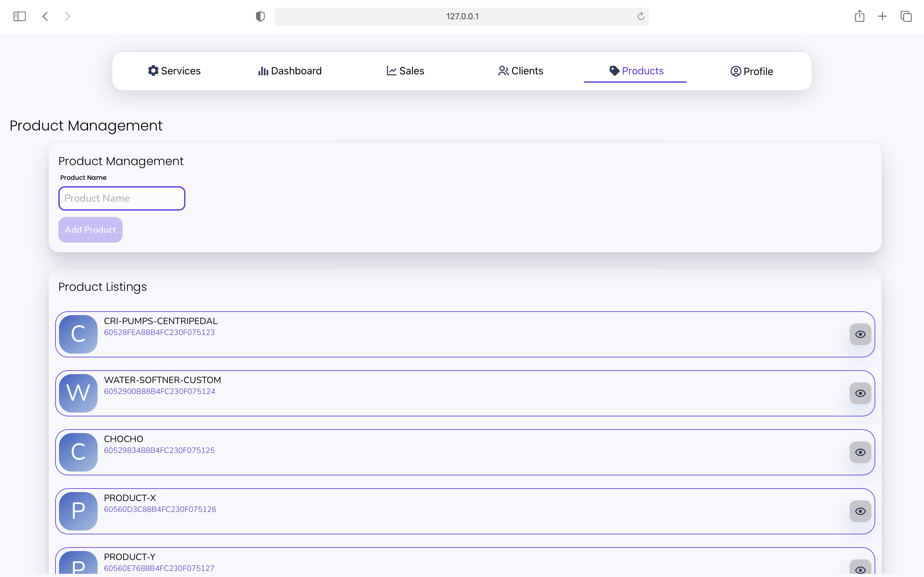
Task: Toggle eye icon for WATER-SOFTNER-CUSTOM
Action: click(x=860, y=393)
